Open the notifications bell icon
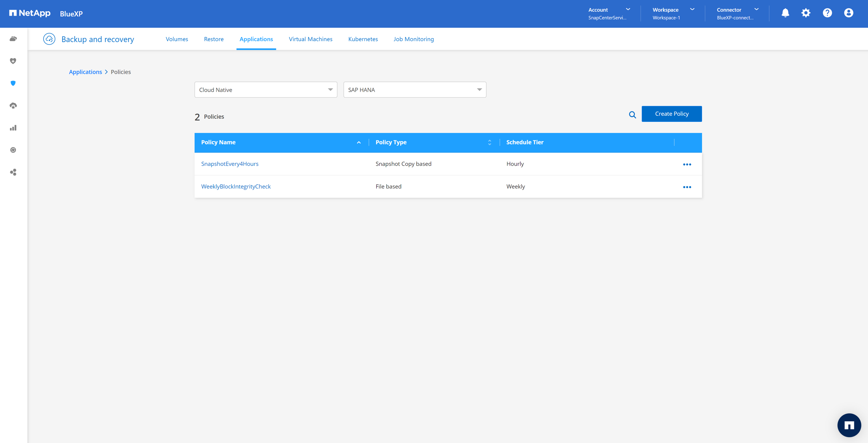This screenshot has width=868, height=443. click(x=785, y=13)
